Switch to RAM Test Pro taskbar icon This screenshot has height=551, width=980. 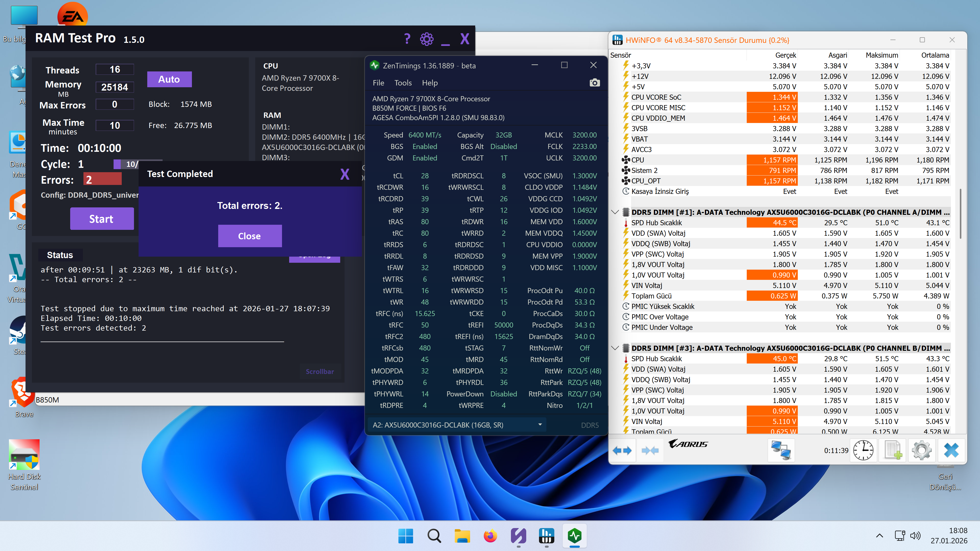click(519, 536)
